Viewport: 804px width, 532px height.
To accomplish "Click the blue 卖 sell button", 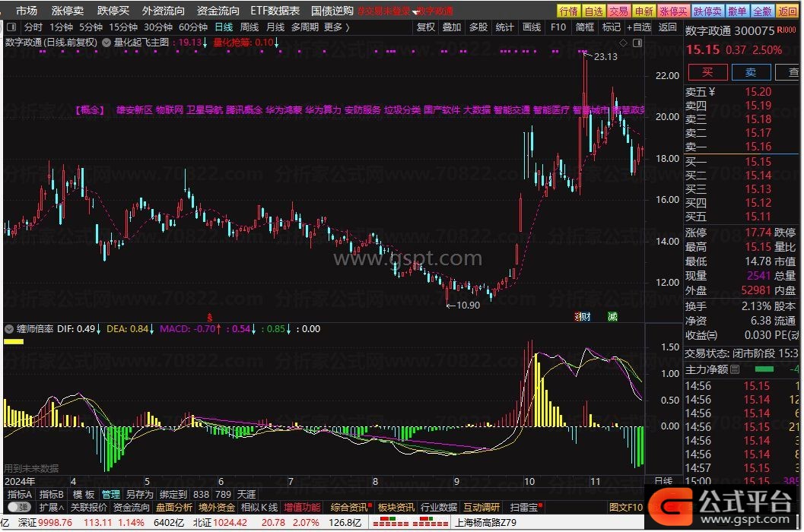I will pyautogui.click(x=751, y=72).
